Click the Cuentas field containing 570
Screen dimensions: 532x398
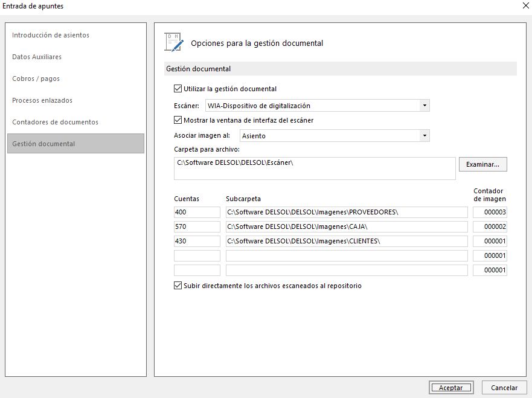point(197,226)
